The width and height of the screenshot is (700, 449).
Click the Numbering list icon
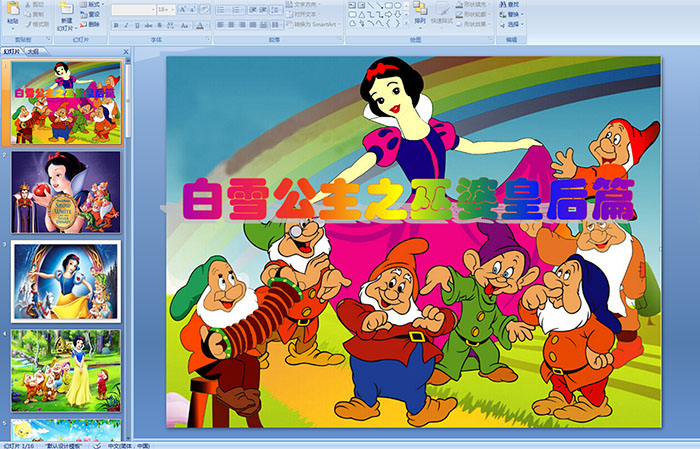click(238, 10)
